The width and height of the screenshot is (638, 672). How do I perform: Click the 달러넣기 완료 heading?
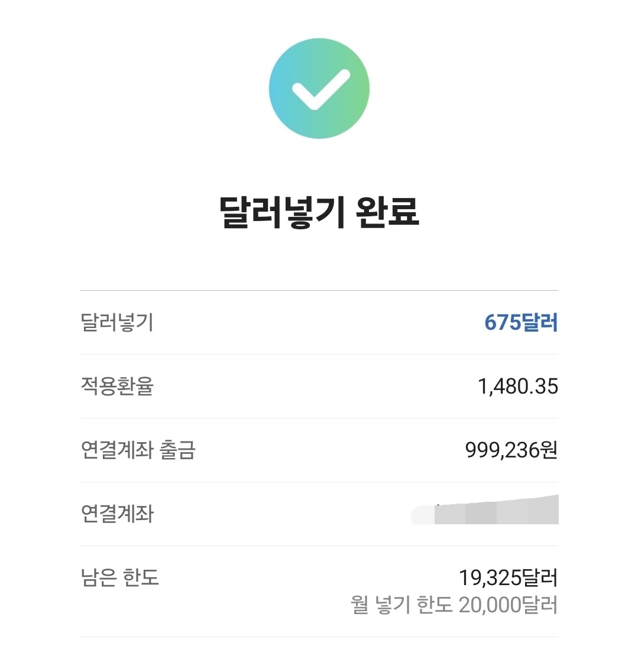click(x=319, y=211)
